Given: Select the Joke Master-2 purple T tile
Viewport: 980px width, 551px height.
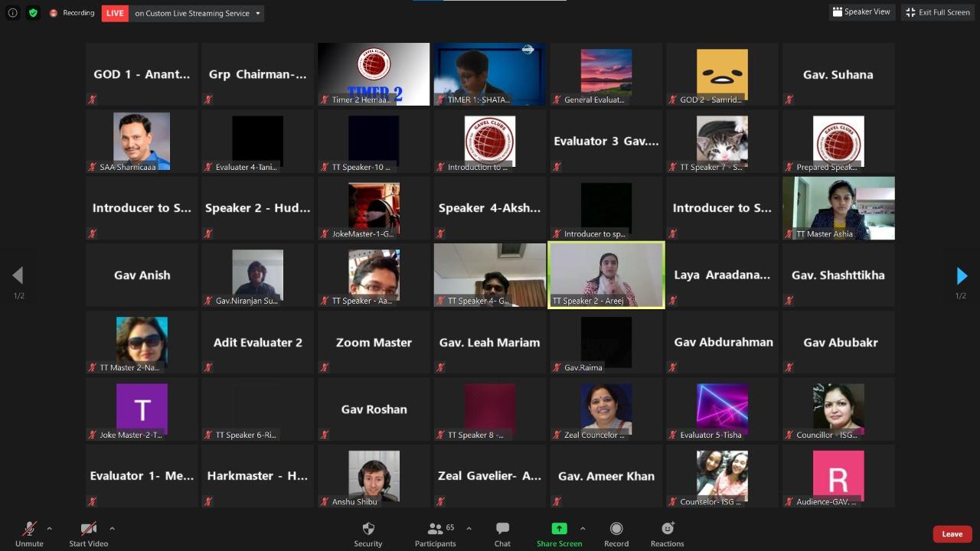Looking at the screenshot, I should 142,409.
